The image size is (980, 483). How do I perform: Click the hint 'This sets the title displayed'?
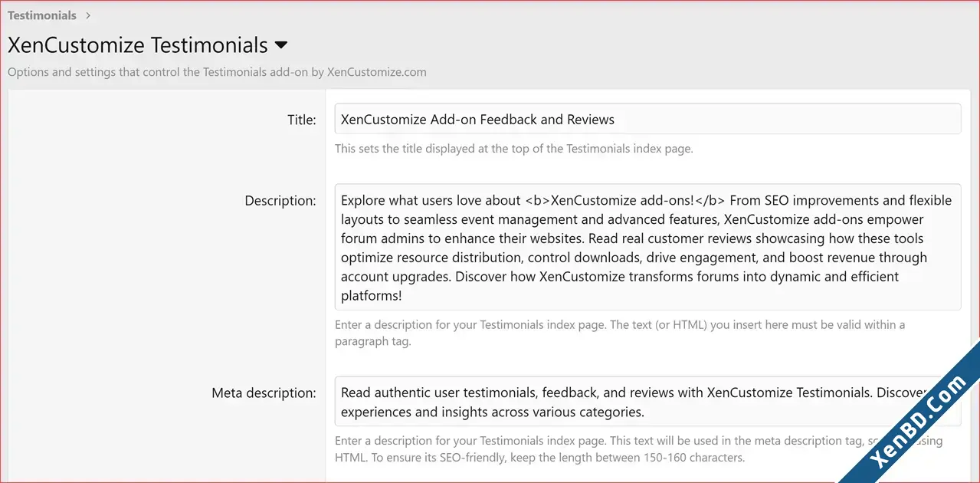tap(513, 149)
